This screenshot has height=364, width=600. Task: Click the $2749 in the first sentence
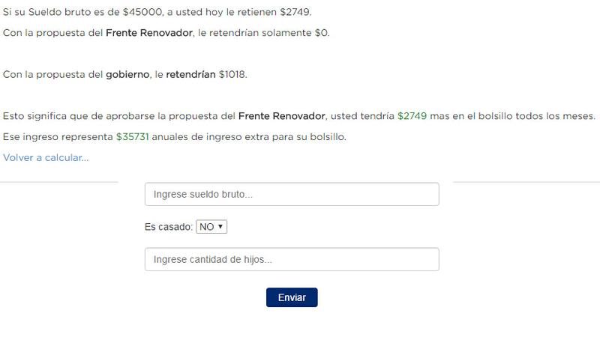point(294,13)
